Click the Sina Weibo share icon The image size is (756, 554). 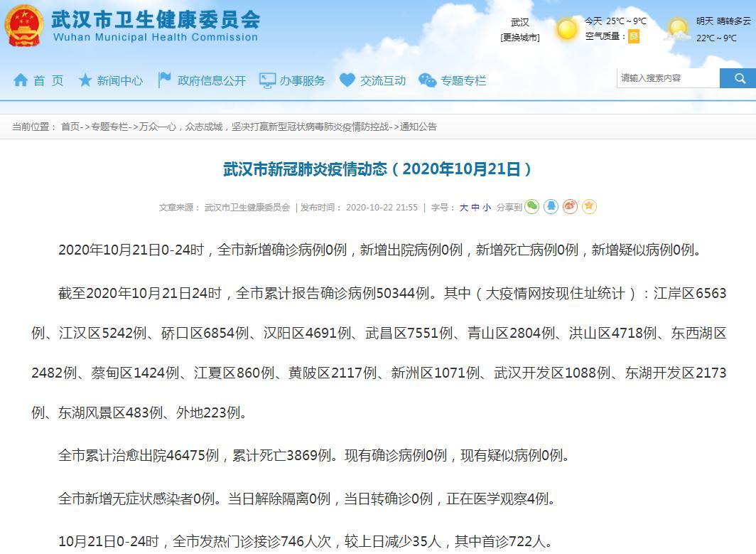(571, 206)
